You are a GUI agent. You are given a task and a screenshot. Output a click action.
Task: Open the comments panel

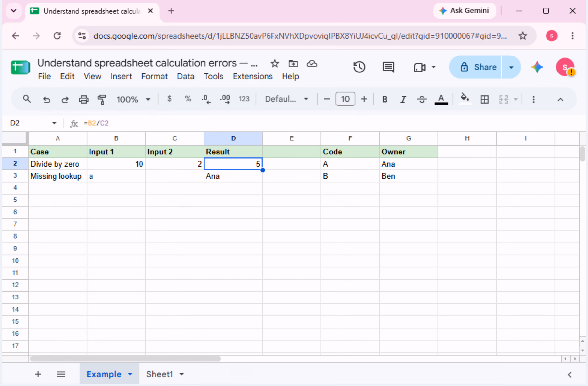388,67
